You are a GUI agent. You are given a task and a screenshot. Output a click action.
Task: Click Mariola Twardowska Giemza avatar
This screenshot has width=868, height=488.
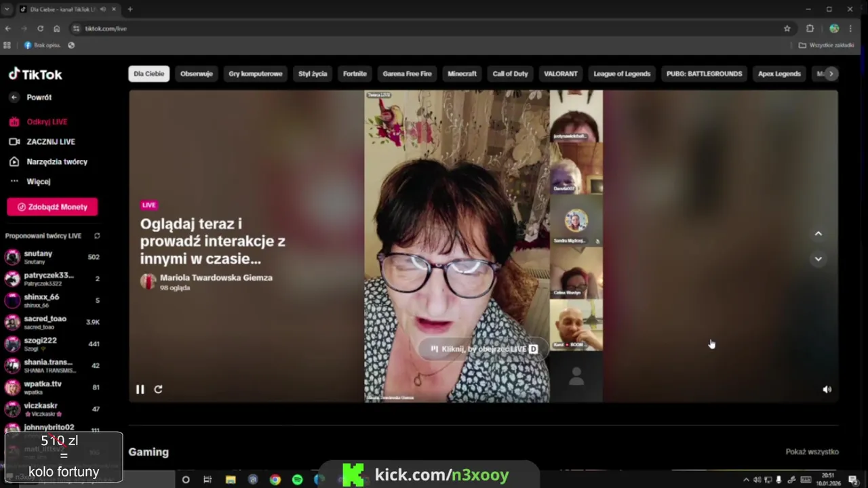148,281
